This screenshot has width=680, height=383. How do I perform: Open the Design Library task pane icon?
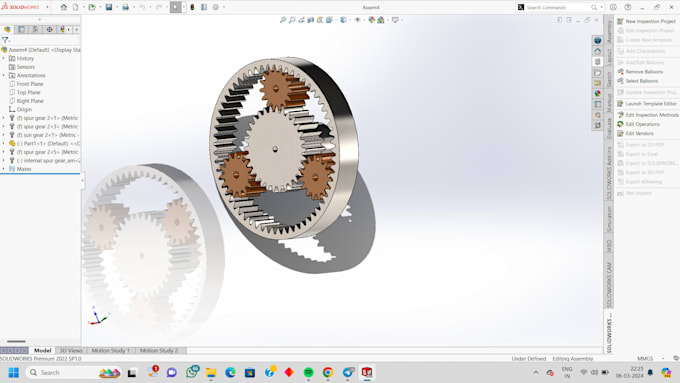598,62
